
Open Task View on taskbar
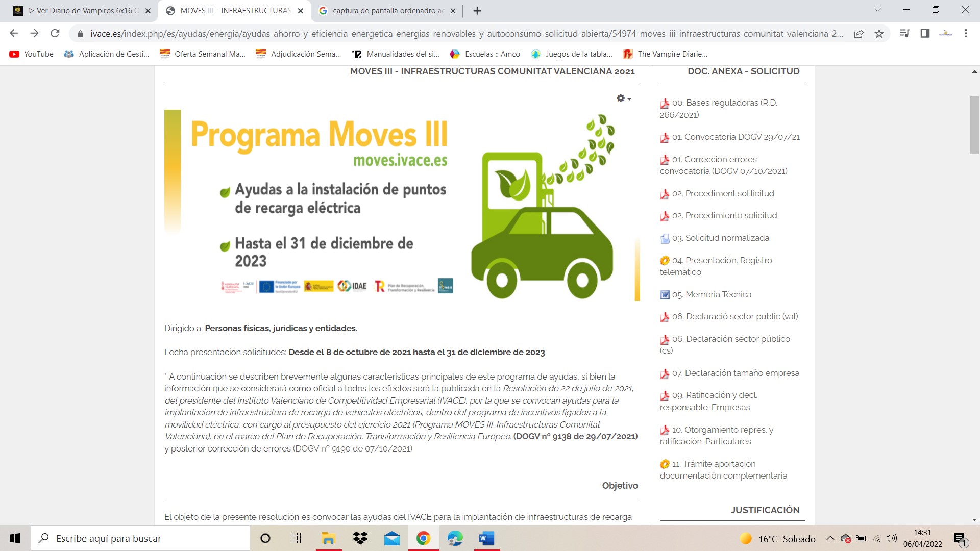(x=296, y=538)
